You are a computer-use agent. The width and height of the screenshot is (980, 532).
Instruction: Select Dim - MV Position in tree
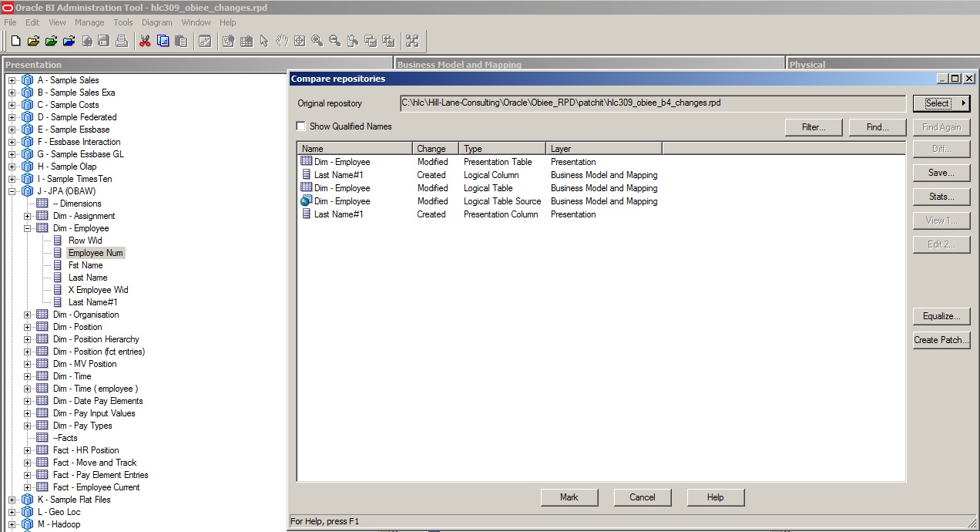(x=85, y=364)
